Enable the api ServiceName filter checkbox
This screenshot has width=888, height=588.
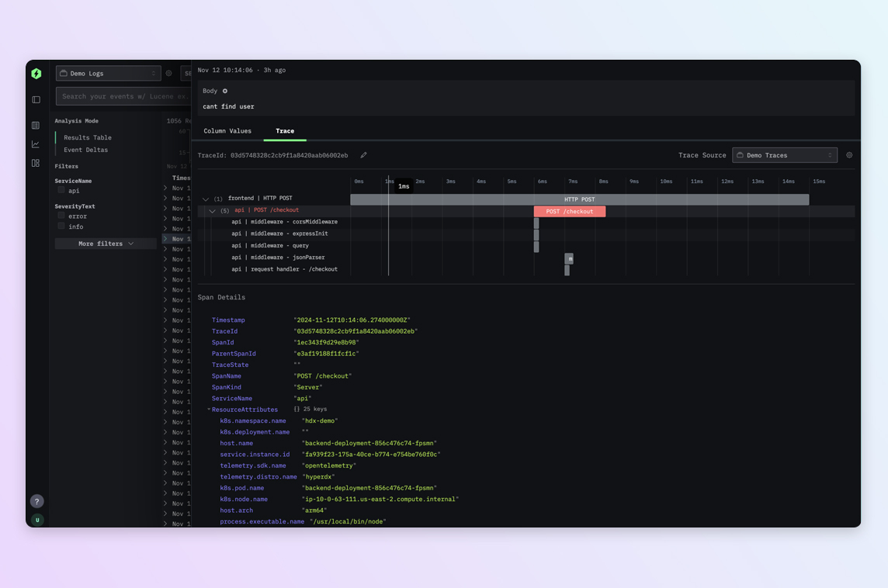click(61, 190)
